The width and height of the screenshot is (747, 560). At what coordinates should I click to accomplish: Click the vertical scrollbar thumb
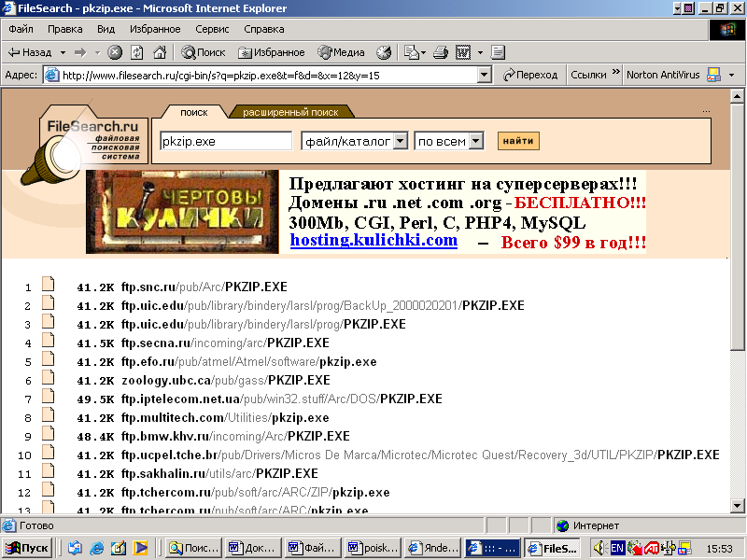point(737,227)
